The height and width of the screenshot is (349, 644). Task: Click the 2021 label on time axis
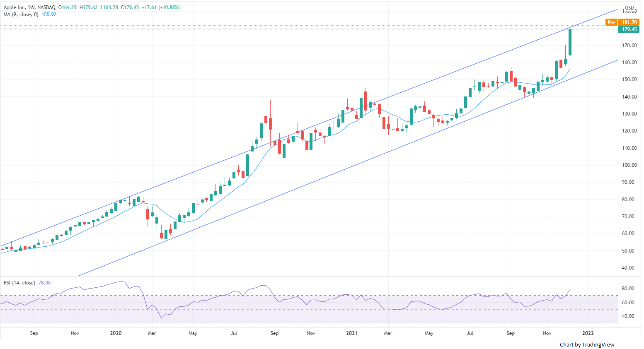351,333
